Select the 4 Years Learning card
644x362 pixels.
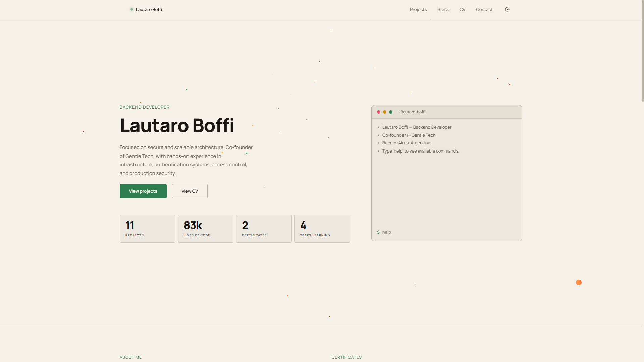click(322, 229)
